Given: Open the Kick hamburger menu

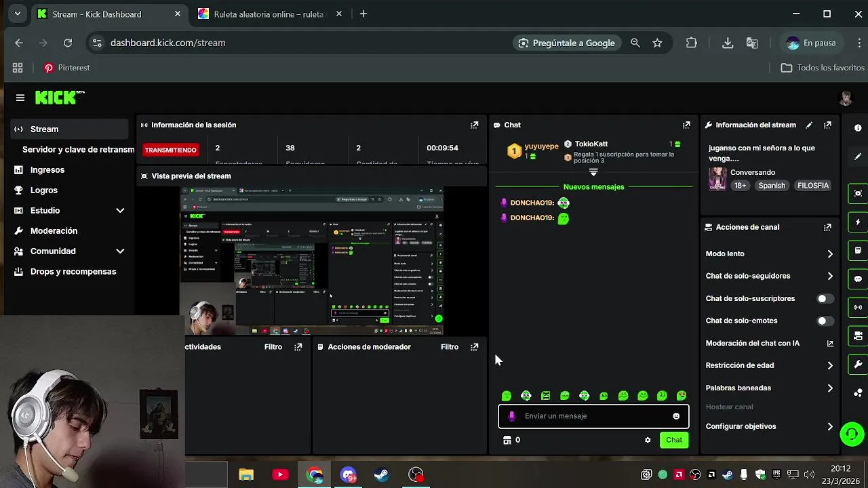Looking at the screenshot, I should 20,98.
